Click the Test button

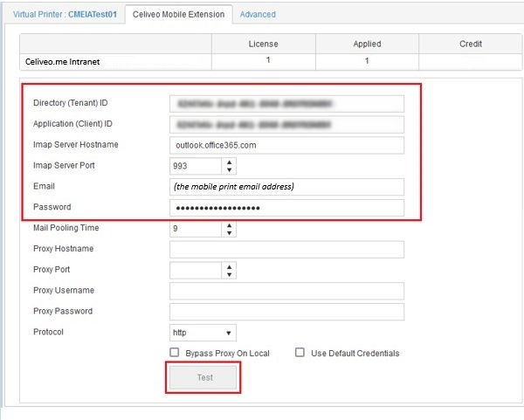coord(203,377)
